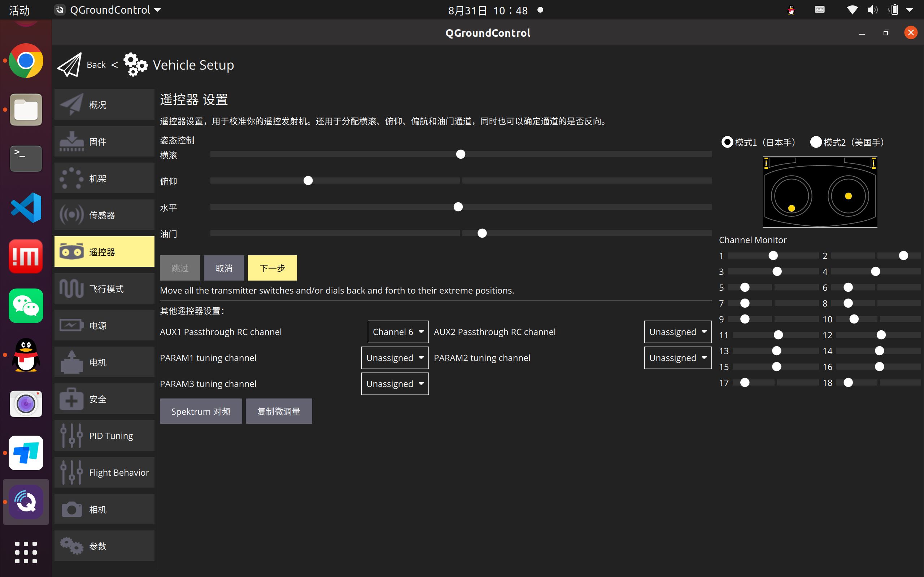Click the yellow 下一步 button
This screenshot has height=577, width=924.
point(272,268)
